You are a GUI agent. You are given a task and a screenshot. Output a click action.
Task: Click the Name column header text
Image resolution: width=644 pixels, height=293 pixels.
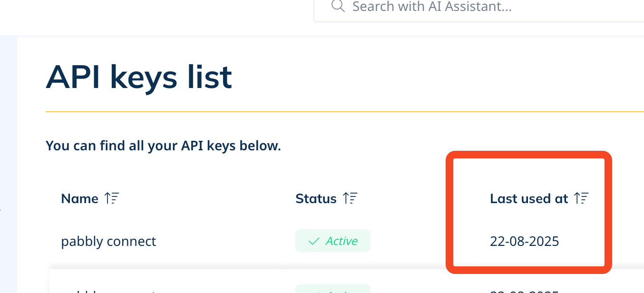point(80,198)
